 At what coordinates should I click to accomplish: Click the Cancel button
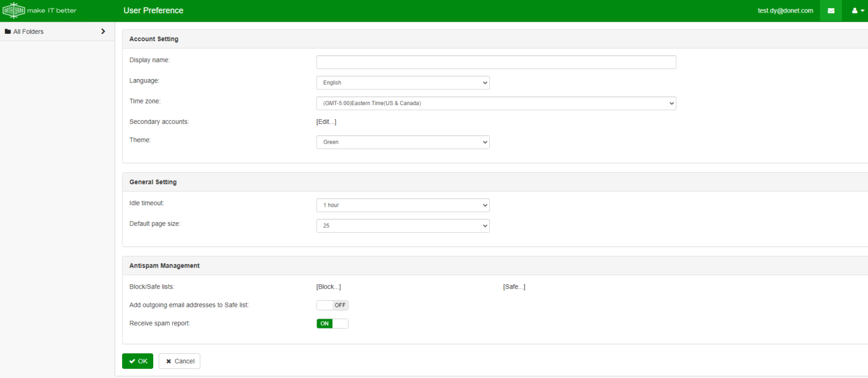coord(180,361)
